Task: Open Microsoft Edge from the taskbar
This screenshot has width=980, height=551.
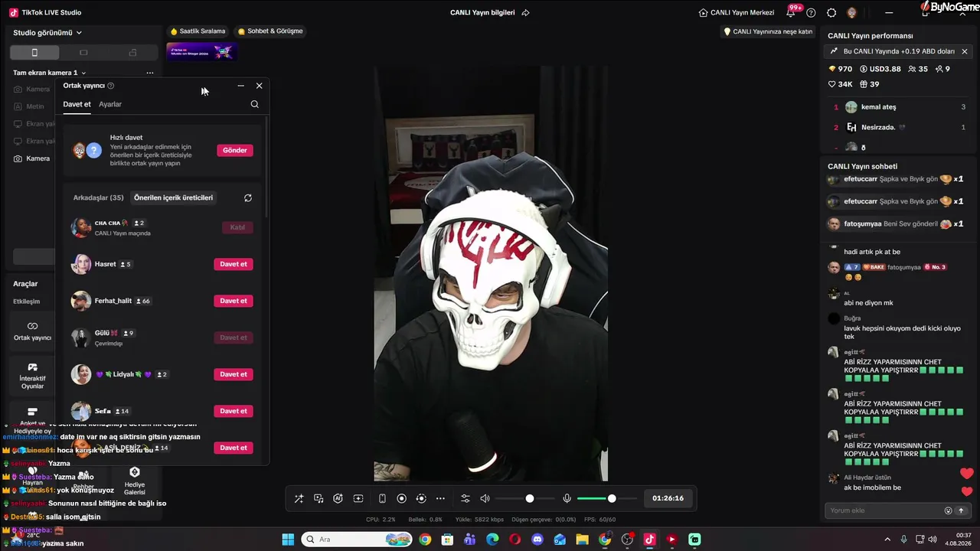Action: (x=492, y=540)
